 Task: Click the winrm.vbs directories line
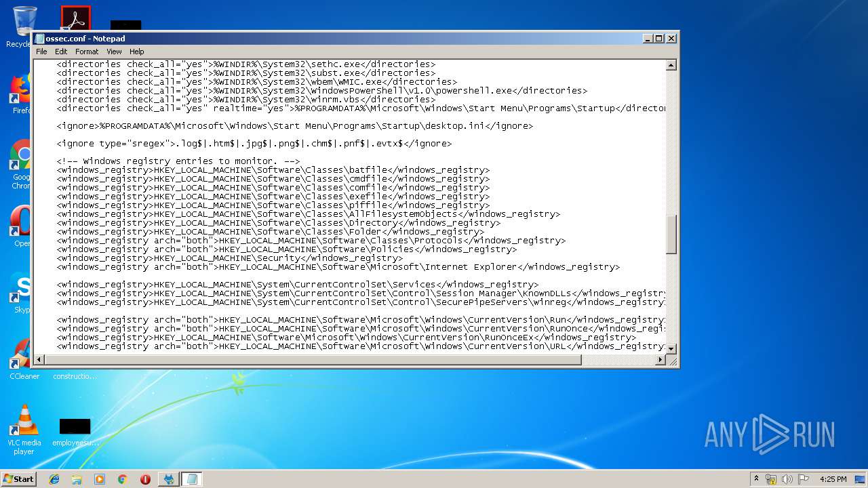coord(246,100)
